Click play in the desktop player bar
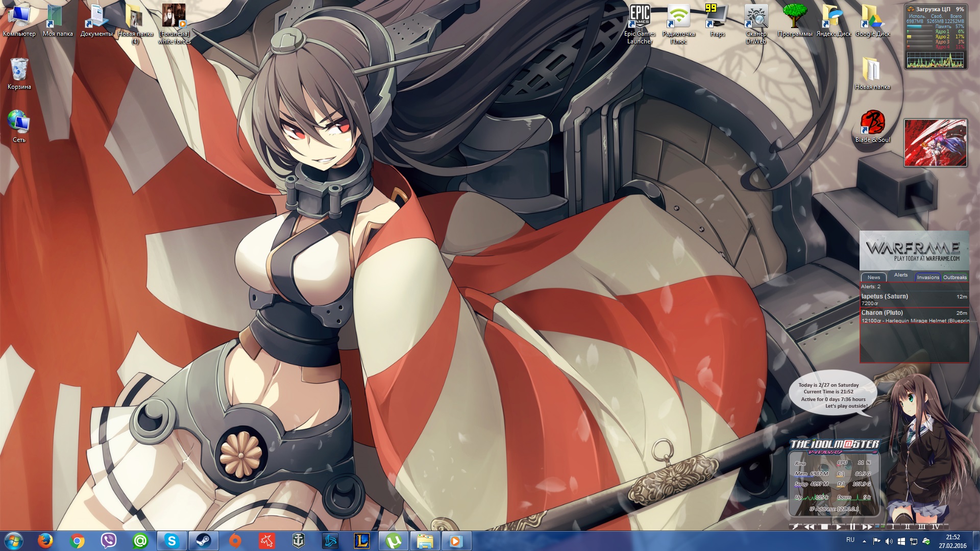Image resolution: width=980 pixels, height=551 pixels. point(839,527)
